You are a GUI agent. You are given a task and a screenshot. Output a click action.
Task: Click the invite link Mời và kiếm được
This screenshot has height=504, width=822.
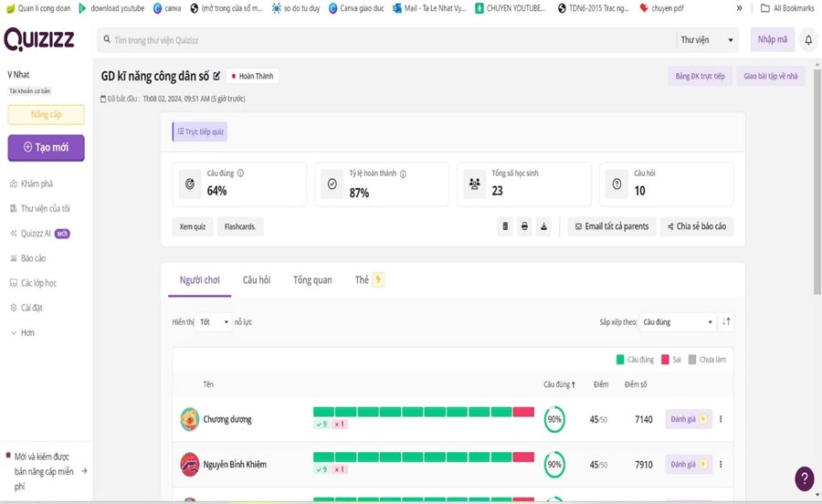pyautogui.click(x=45, y=471)
